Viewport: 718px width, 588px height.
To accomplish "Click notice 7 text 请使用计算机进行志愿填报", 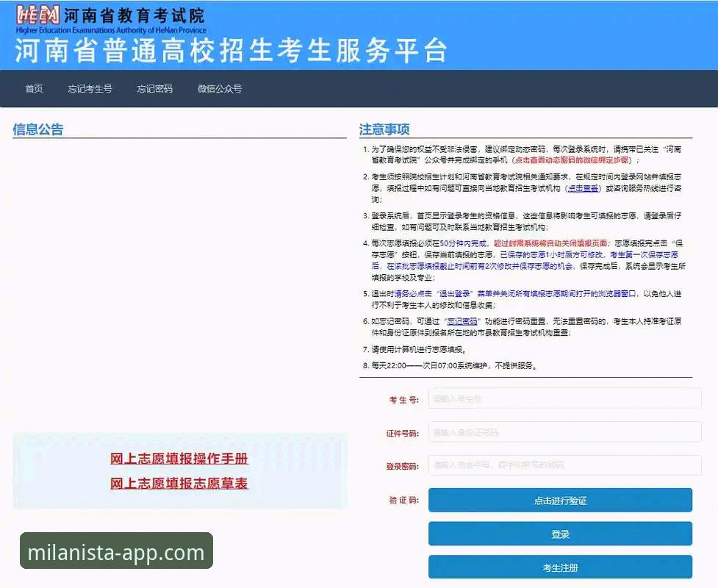I will click(419, 349).
